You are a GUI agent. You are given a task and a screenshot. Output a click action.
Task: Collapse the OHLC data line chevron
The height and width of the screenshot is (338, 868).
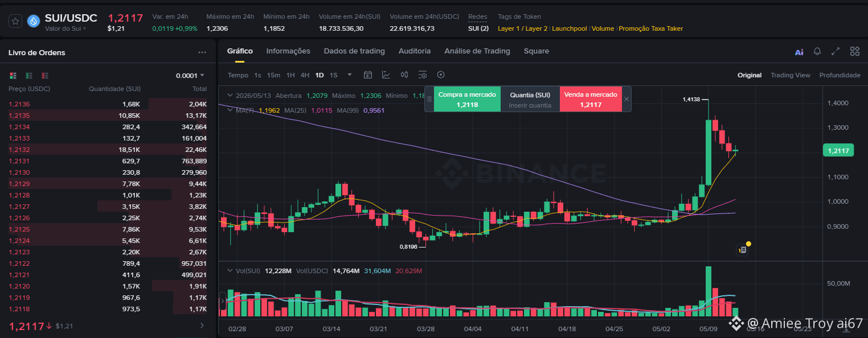click(230, 95)
